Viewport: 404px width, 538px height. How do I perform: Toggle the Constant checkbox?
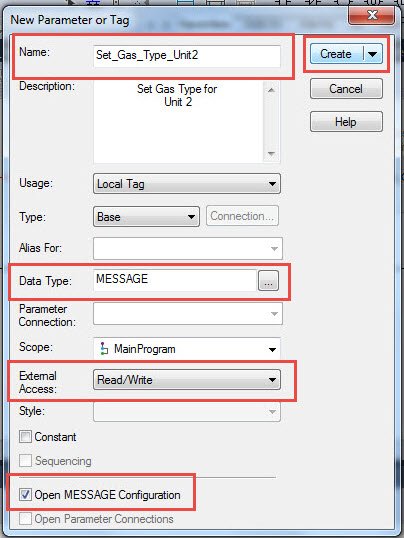[x=25, y=437]
